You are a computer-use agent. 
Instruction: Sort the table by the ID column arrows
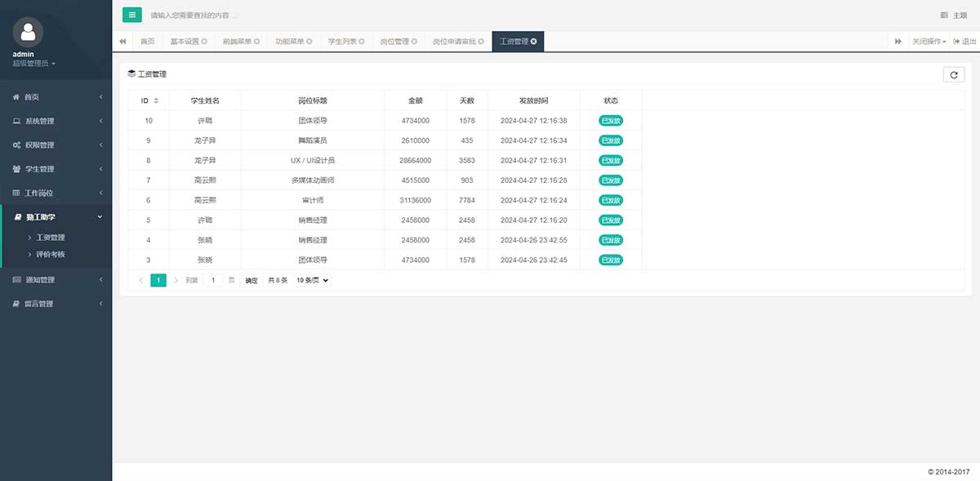pyautogui.click(x=155, y=100)
